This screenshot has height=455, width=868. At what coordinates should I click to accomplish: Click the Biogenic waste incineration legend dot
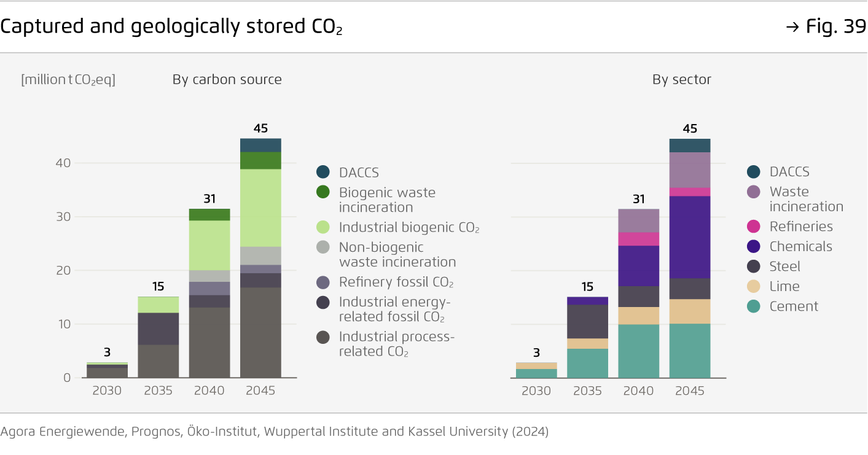(x=324, y=192)
